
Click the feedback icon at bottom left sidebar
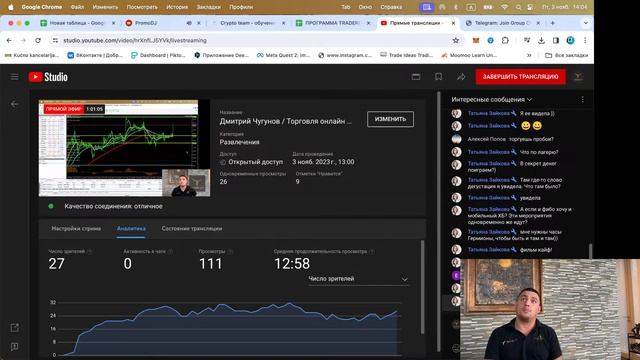(14, 347)
